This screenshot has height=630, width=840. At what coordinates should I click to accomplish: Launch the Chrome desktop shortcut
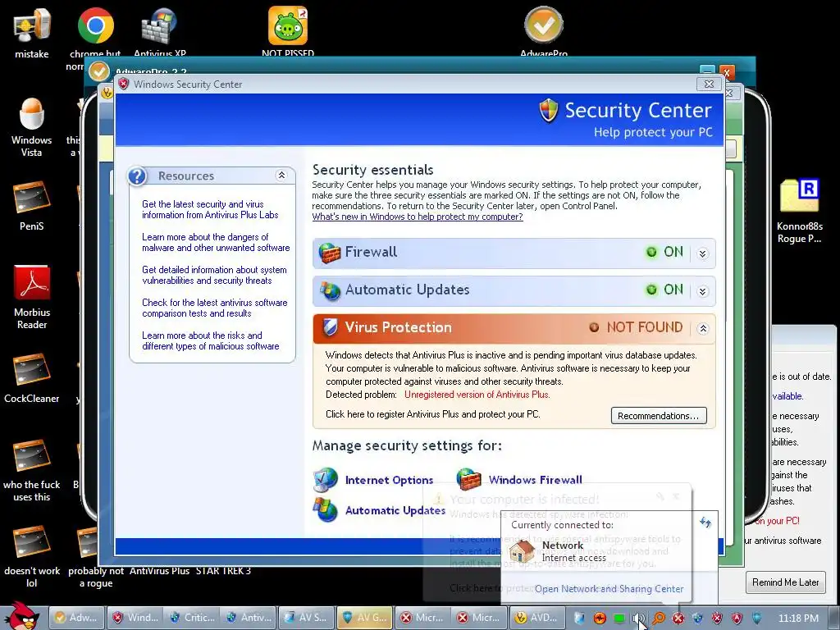click(95, 32)
